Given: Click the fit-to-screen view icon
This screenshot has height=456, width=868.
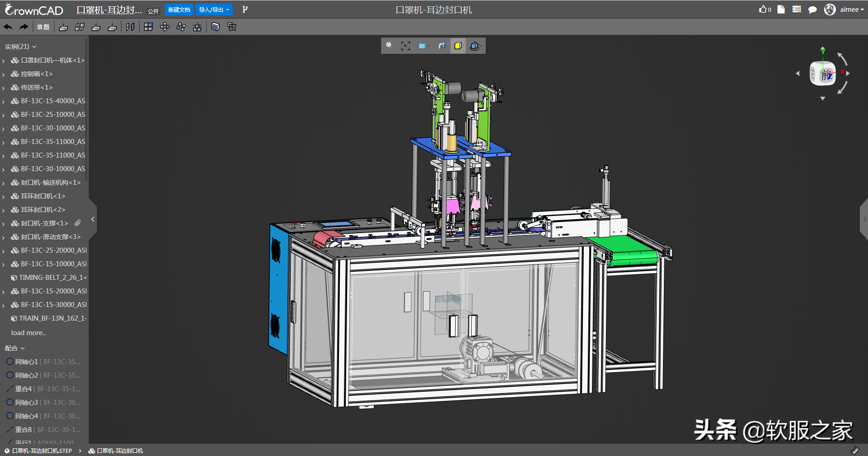Looking at the screenshot, I should [405, 46].
